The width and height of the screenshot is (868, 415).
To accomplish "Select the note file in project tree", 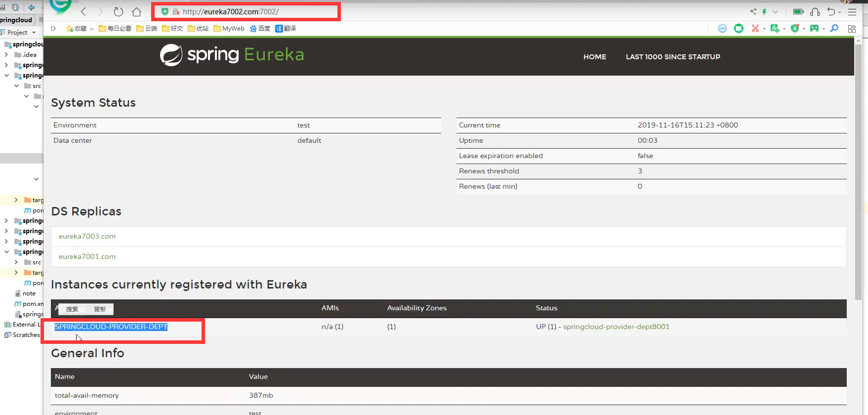I will coord(26,293).
